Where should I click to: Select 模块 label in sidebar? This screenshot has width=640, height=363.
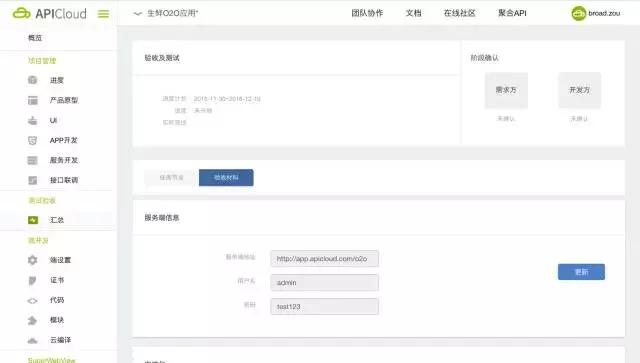(x=57, y=320)
